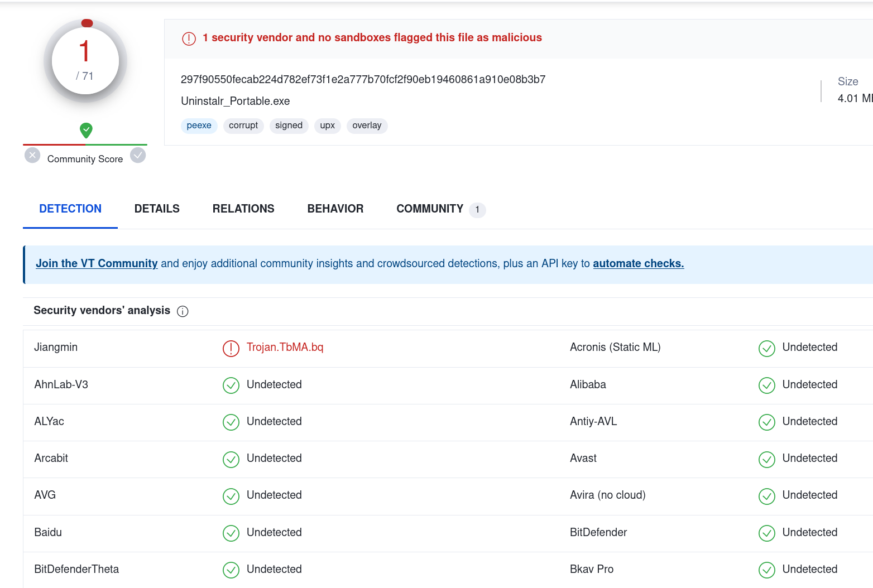
Task: Open the BEHAVIOR tab
Action: (335, 209)
